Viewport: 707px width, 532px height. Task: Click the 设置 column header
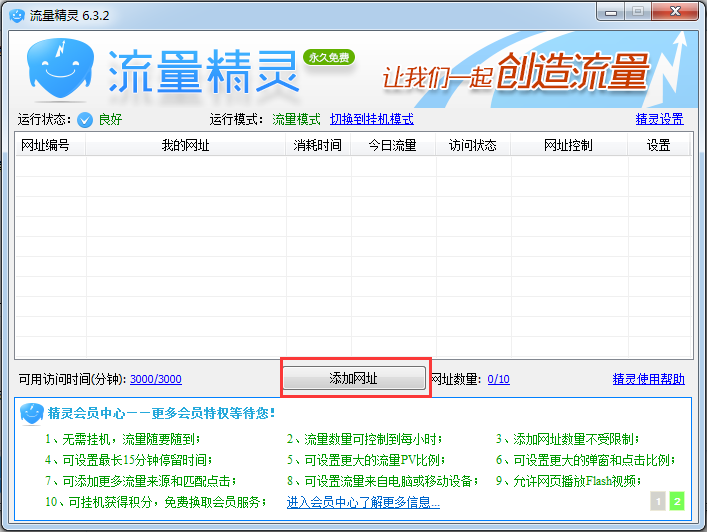(x=659, y=145)
